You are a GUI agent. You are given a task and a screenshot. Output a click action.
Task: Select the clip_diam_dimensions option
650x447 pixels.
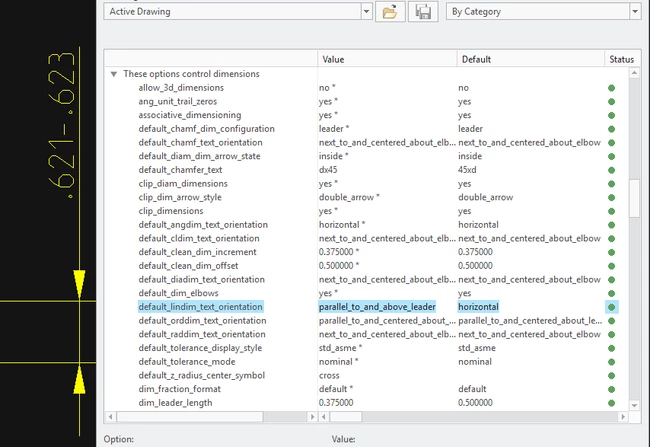[x=183, y=184]
